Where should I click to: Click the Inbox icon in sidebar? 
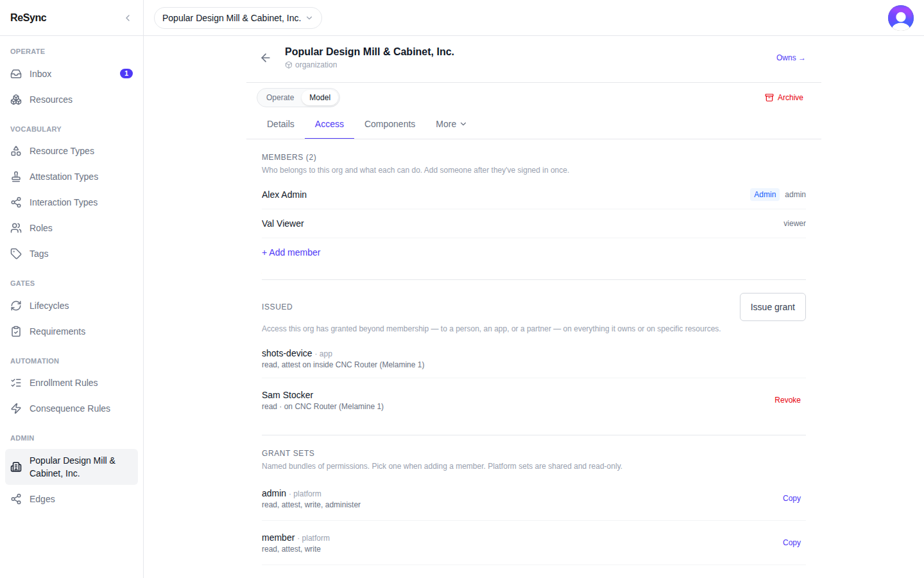[16, 74]
